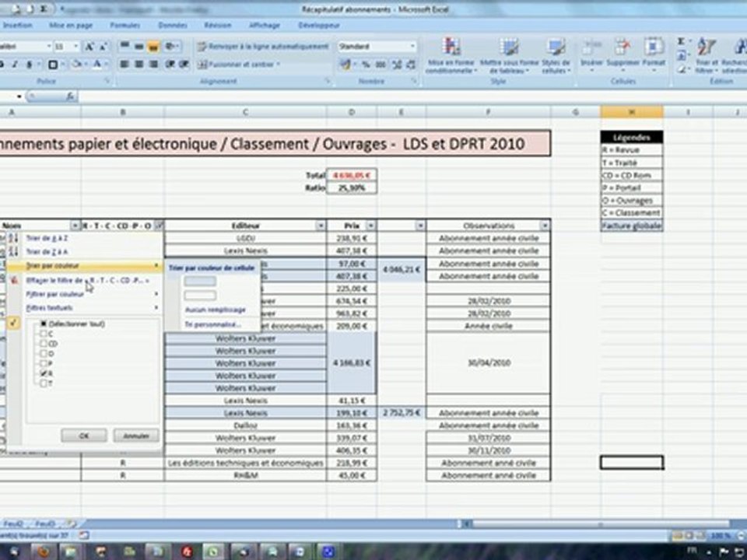Click the remove decimal places icon

coord(411,65)
